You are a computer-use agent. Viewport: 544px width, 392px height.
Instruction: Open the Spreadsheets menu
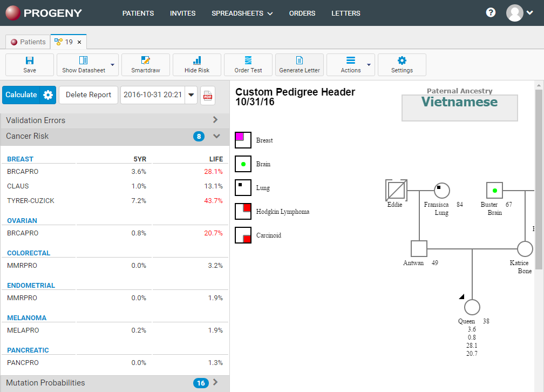pyautogui.click(x=242, y=13)
